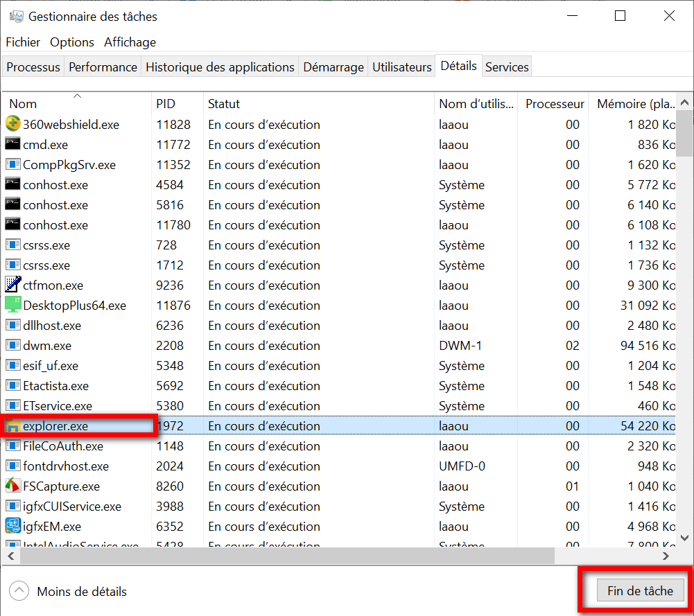Image resolution: width=694 pixels, height=616 pixels.
Task: Click the igfxEM.exe Intel icon
Action: (13, 527)
